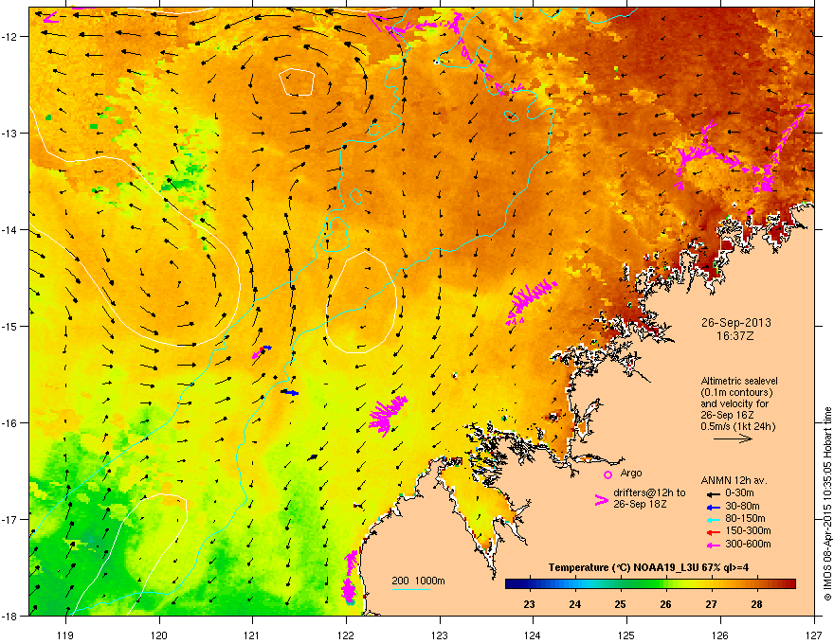Click the -13 latitude axis label
834x644 pixels.
9,133
